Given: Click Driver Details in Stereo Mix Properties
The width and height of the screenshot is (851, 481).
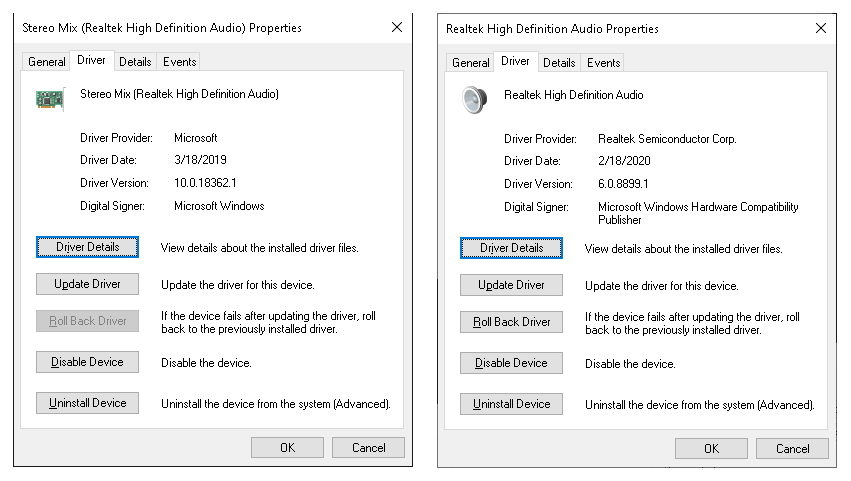Looking at the screenshot, I should [87, 247].
